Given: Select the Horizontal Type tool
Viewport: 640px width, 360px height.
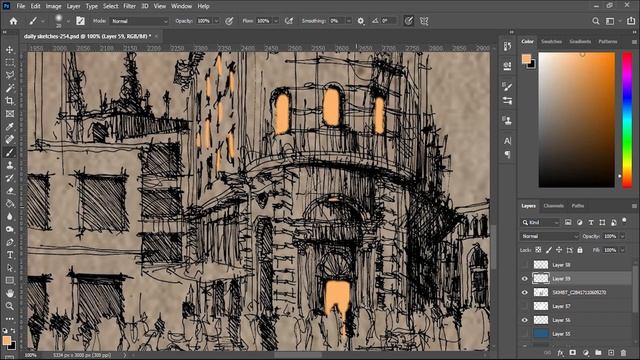Looking at the screenshot, I should pos(10,255).
